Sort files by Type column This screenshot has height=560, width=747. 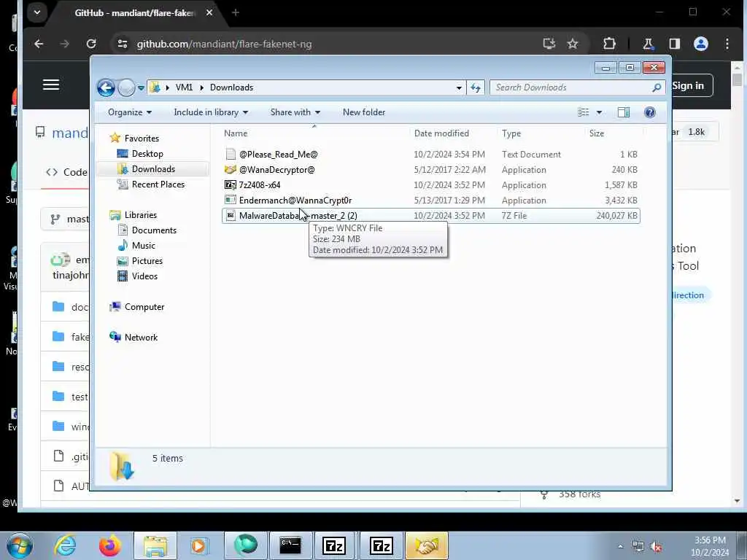click(511, 133)
